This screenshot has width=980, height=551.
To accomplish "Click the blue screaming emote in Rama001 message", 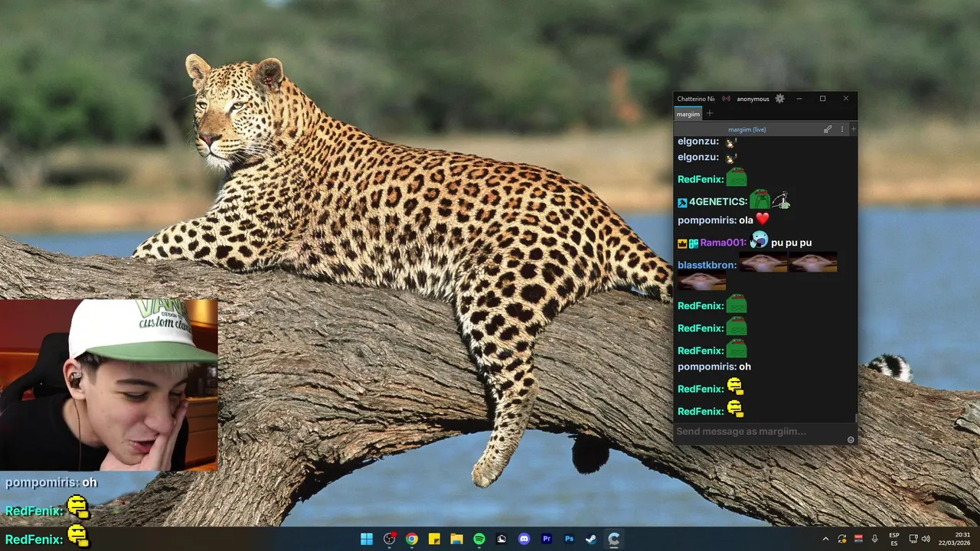I will pyautogui.click(x=759, y=241).
